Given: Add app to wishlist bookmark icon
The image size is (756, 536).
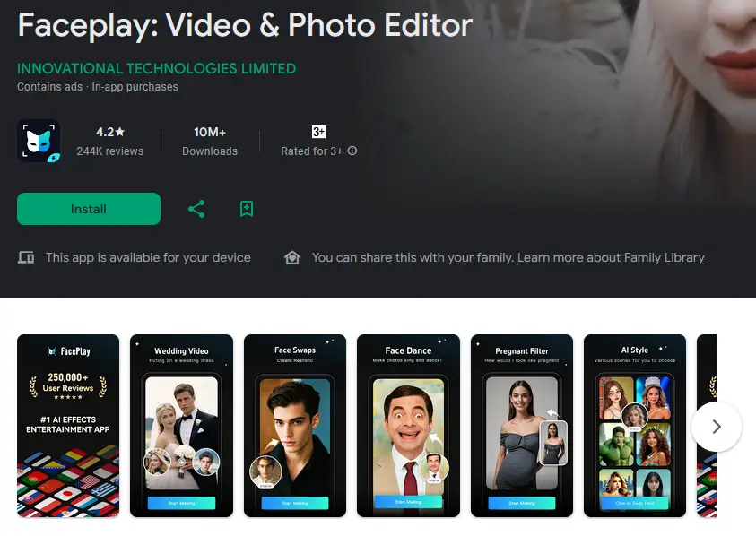Looking at the screenshot, I should pyautogui.click(x=247, y=209).
